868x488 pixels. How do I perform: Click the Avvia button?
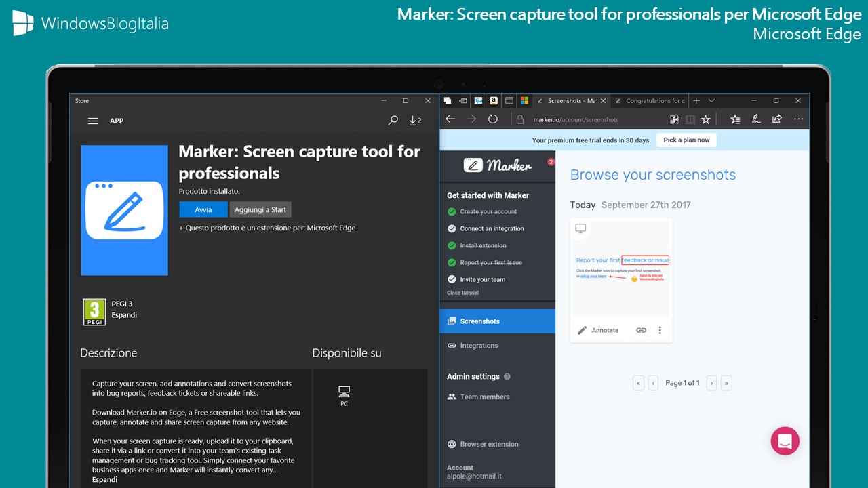pyautogui.click(x=203, y=209)
